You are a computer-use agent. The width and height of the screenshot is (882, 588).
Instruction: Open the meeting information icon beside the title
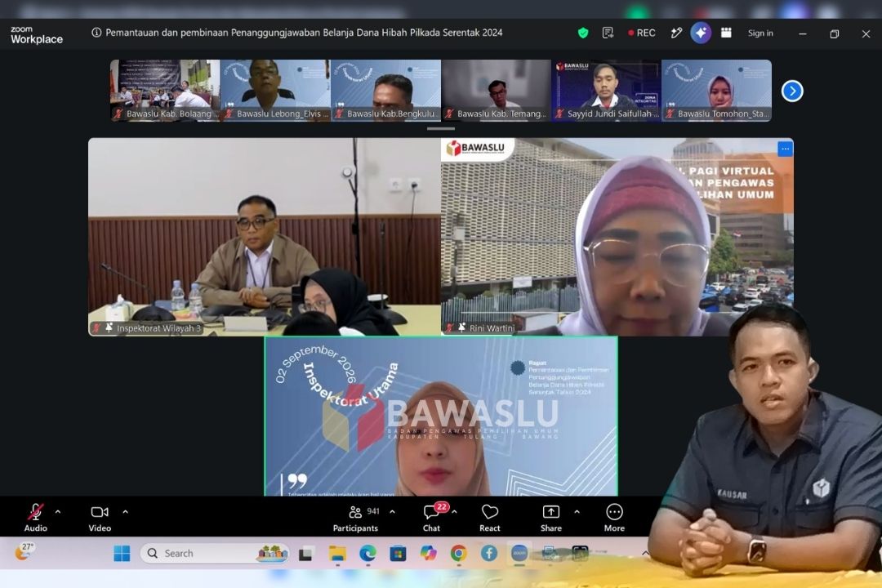(96, 33)
